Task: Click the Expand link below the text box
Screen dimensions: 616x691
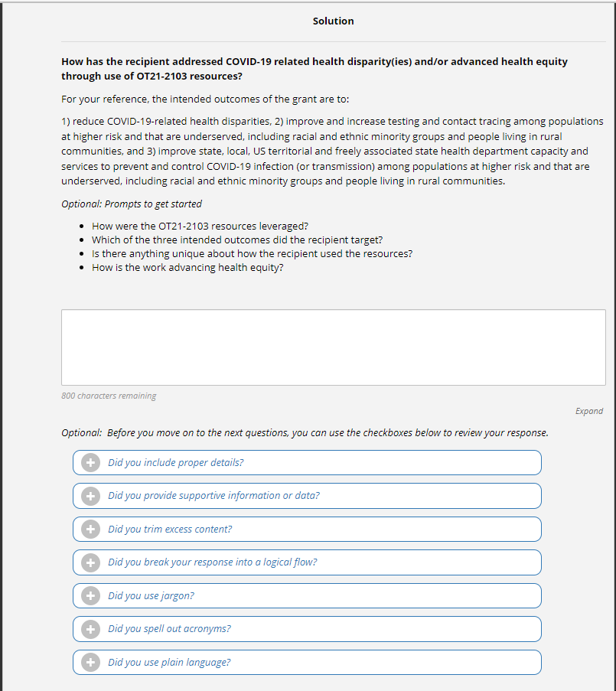Action: (x=588, y=411)
